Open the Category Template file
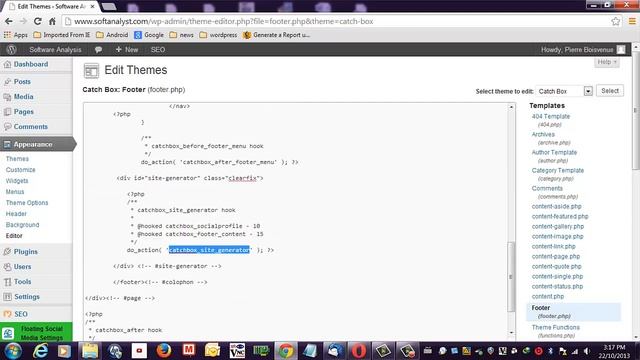 click(558, 170)
